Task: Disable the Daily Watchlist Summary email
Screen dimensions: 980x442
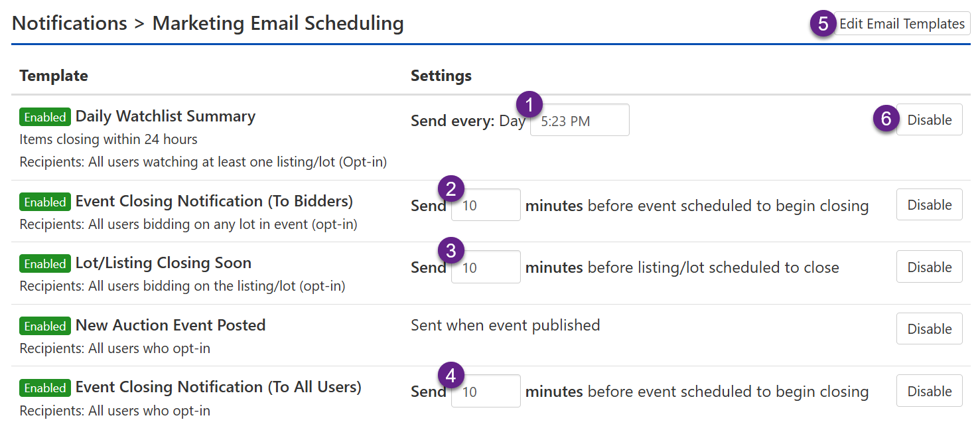Action: pyautogui.click(x=929, y=119)
